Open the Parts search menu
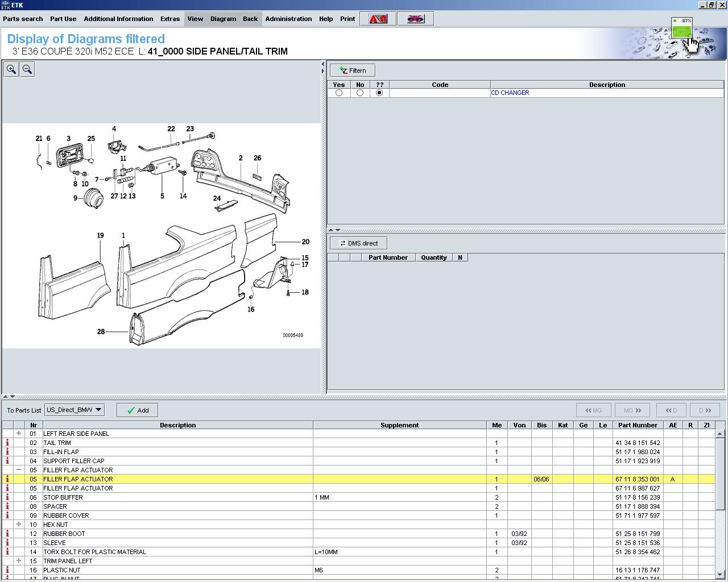Screen dimensions: 728x582 click(x=23, y=19)
